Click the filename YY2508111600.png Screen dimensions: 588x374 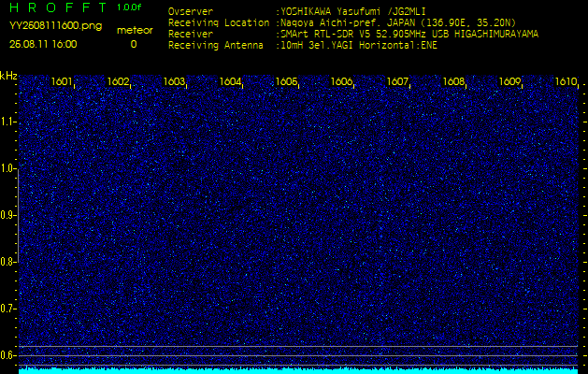tap(55, 26)
